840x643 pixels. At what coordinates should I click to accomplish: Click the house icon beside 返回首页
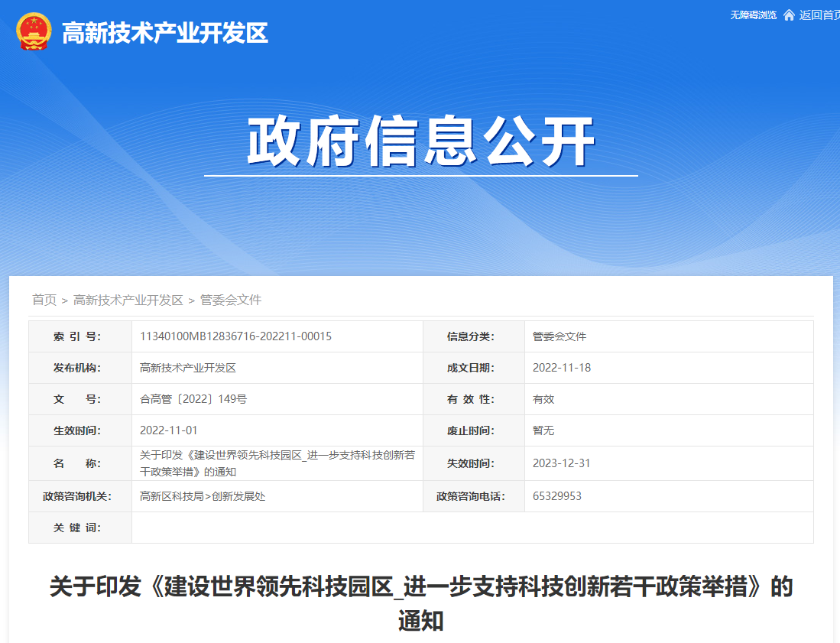[789, 15]
